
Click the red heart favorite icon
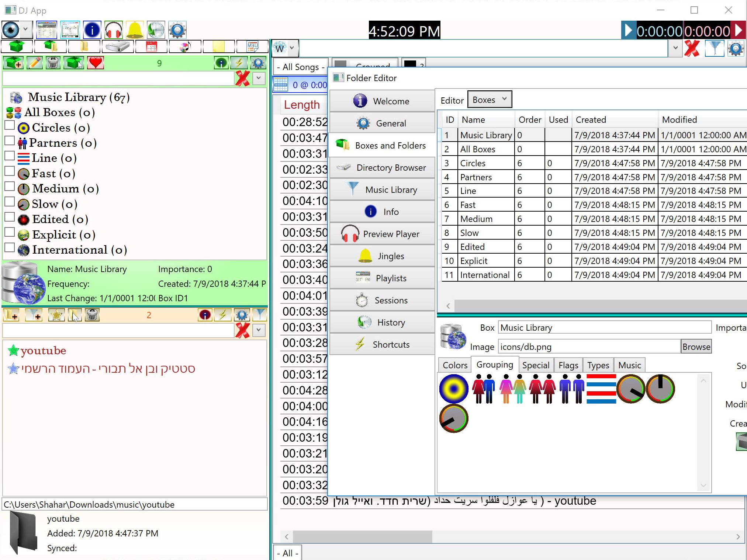(96, 63)
